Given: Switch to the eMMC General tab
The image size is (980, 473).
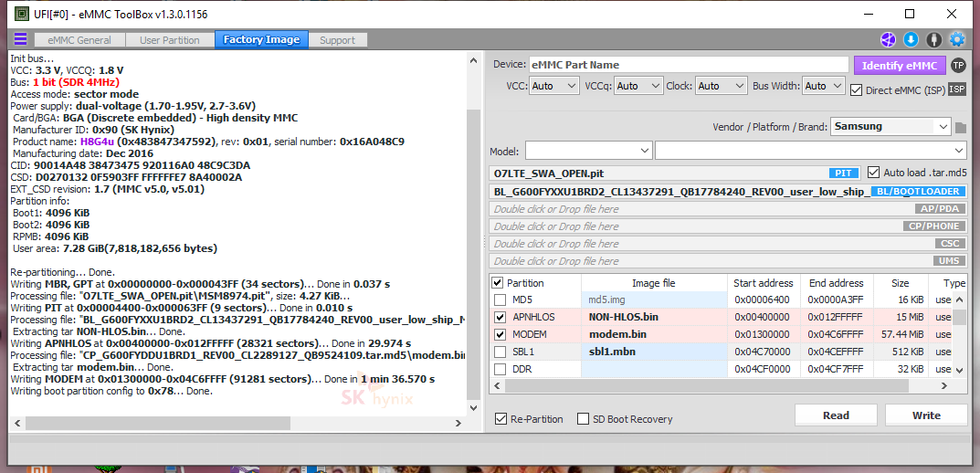Looking at the screenshot, I should pyautogui.click(x=80, y=40).
